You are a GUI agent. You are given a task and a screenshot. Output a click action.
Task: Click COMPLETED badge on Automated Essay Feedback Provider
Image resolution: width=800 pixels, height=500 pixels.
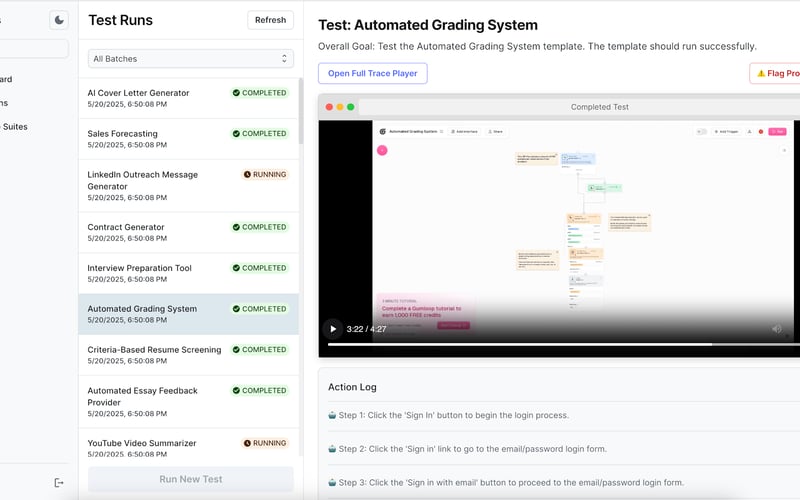coord(260,390)
